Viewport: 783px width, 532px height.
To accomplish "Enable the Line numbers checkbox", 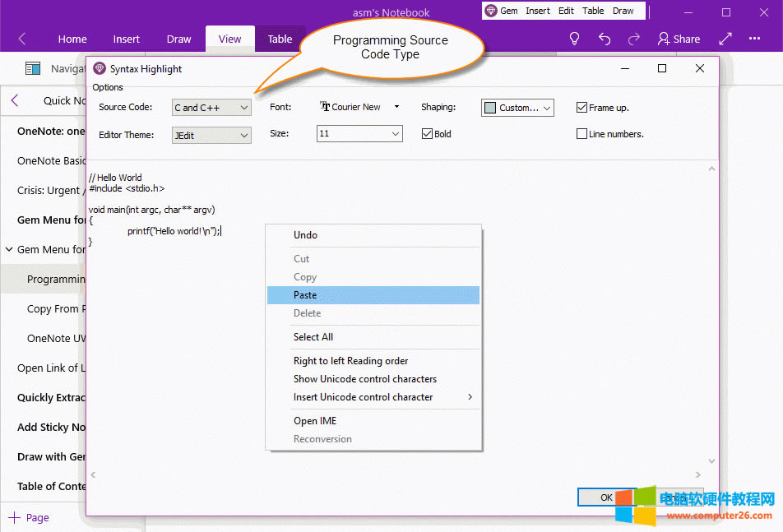I will [582, 134].
